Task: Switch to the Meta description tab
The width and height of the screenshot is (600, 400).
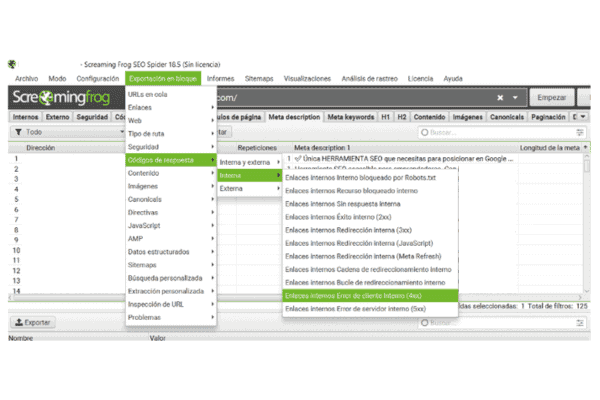Action: coord(294,117)
